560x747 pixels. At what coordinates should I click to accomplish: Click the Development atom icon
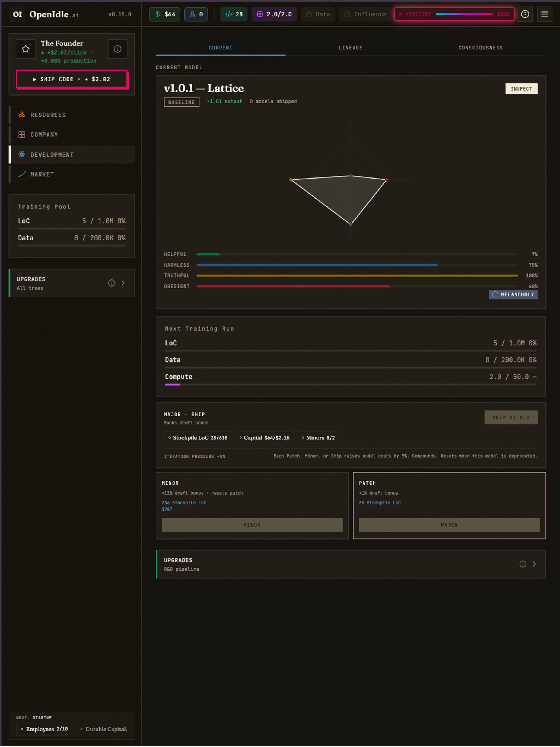(x=22, y=154)
